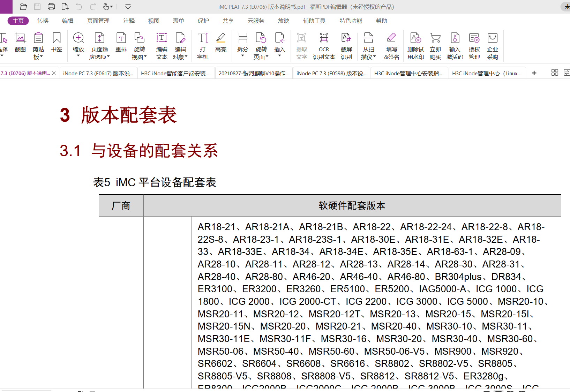The image size is (570, 392).
Task: Open 页面适应选项 page fit options
Action: pyautogui.click(x=100, y=46)
